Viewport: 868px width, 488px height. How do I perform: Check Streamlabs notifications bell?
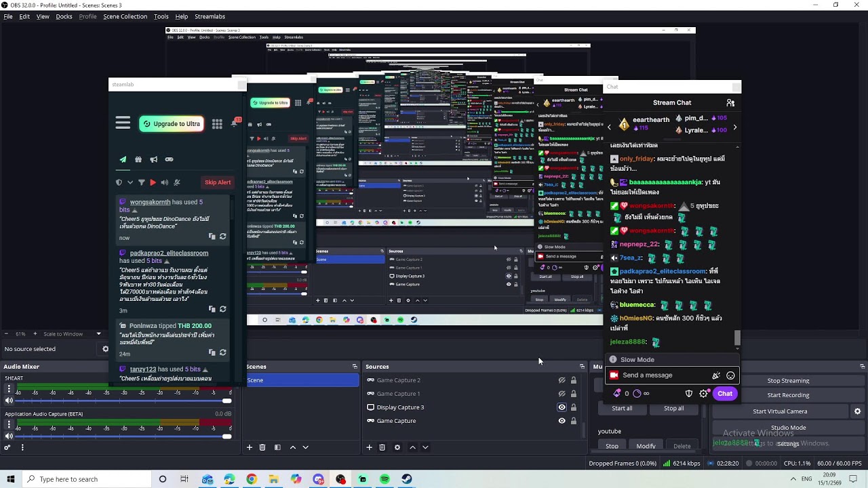(235, 123)
